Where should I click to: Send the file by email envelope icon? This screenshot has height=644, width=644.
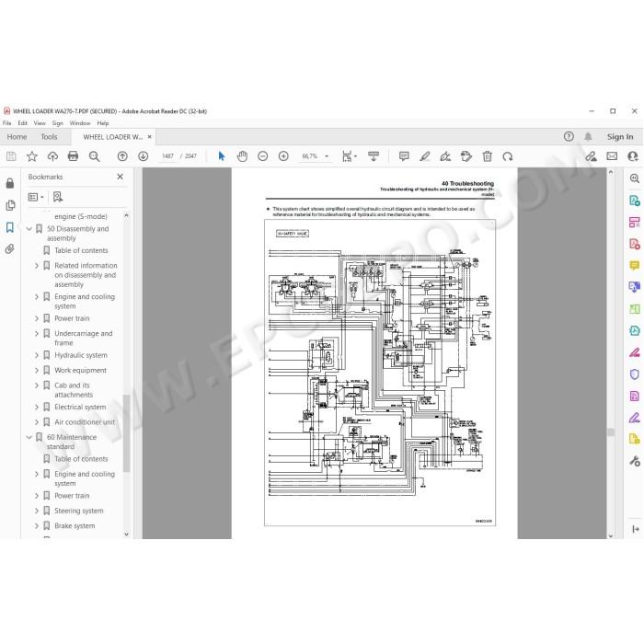pyautogui.click(x=612, y=156)
